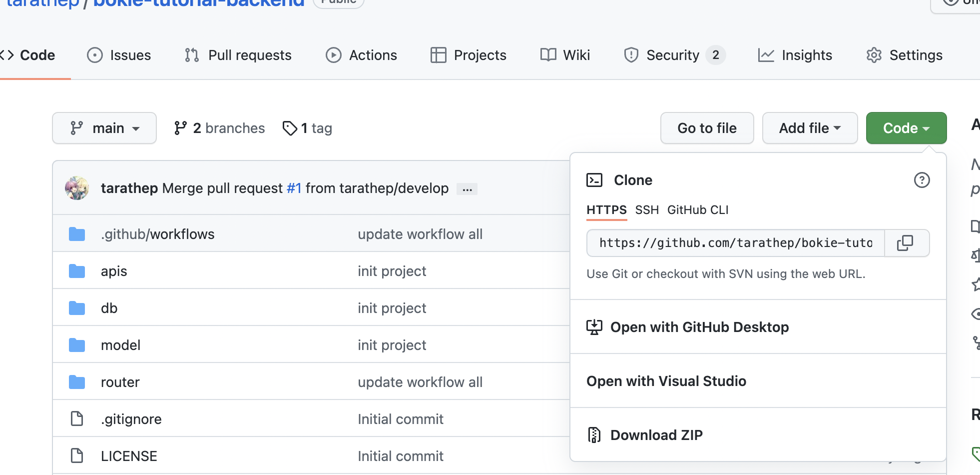
Task: Open pull request #1 link
Action: 294,188
